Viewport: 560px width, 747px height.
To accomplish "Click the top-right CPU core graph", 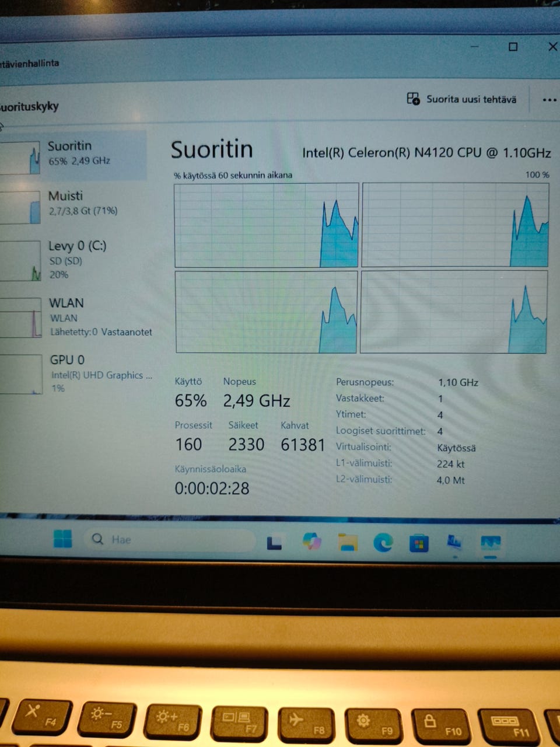I will tap(456, 225).
